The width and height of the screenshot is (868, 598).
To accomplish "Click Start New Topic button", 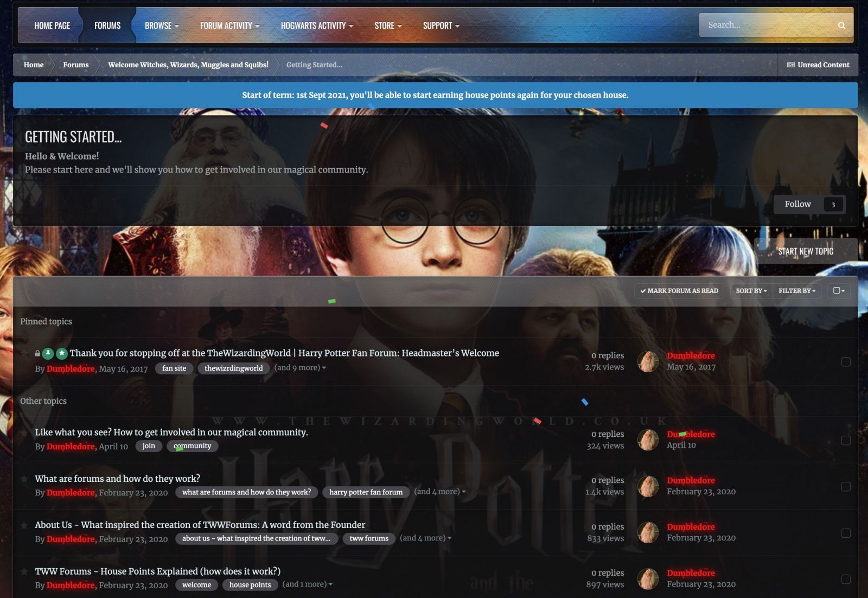I will click(x=806, y=251).
